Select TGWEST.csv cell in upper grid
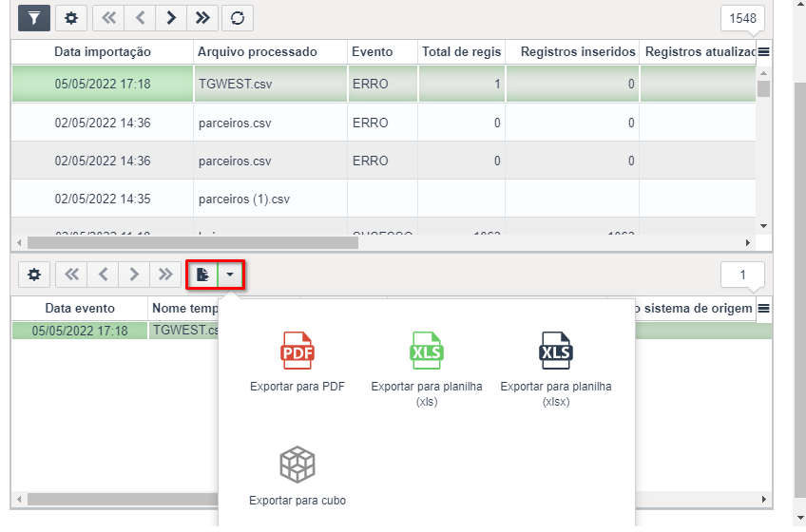Viewport: 806px width, 532px height. coord(270,84)
